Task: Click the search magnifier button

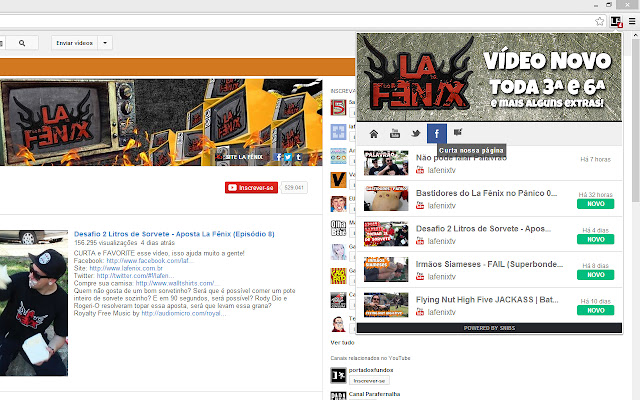Action: tap(22, 43)
